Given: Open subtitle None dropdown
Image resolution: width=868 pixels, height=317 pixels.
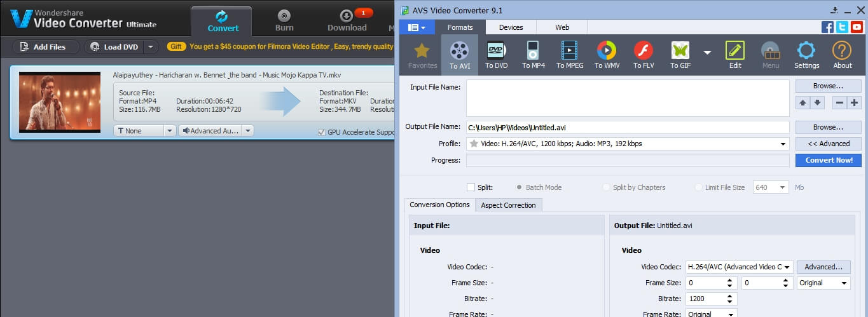Looking at the screenshot, I should [144, 130].
